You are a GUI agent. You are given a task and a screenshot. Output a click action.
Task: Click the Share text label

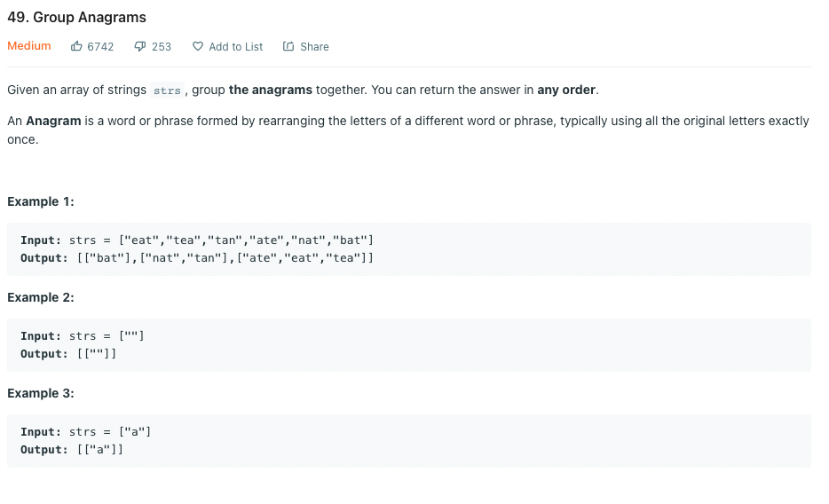tap(314, 47)
